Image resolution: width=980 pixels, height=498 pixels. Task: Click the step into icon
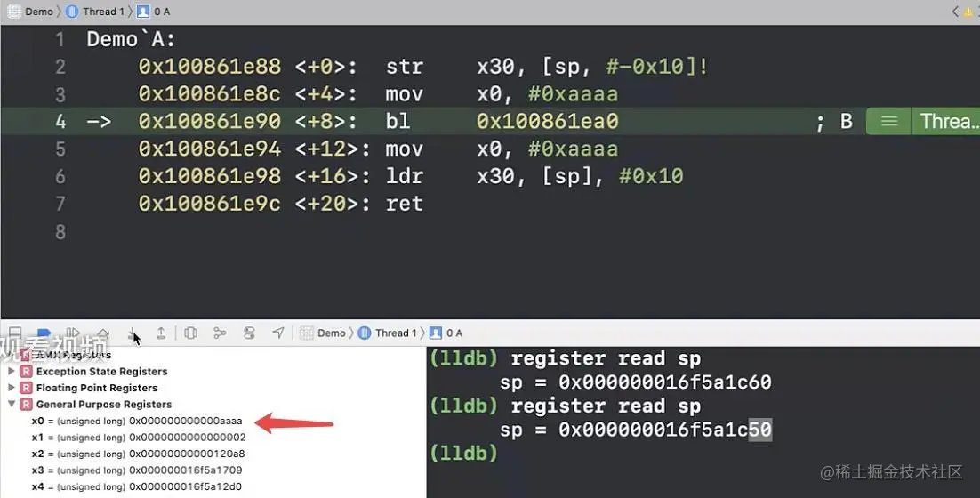133,333
